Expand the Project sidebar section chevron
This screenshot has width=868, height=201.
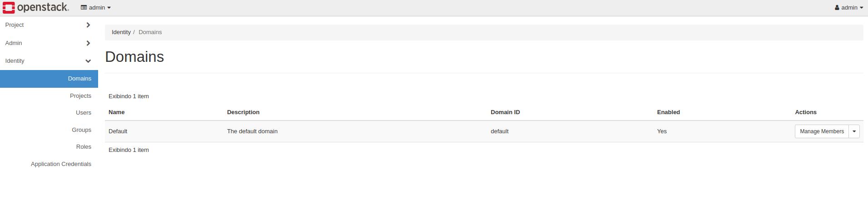[x=88, y=25]
